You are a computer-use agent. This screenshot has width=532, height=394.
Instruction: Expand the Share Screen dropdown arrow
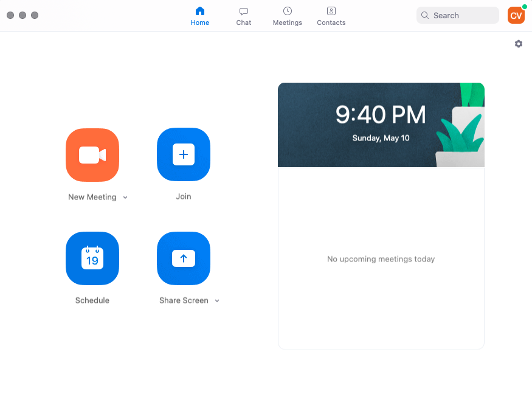[x=217, y=300]
